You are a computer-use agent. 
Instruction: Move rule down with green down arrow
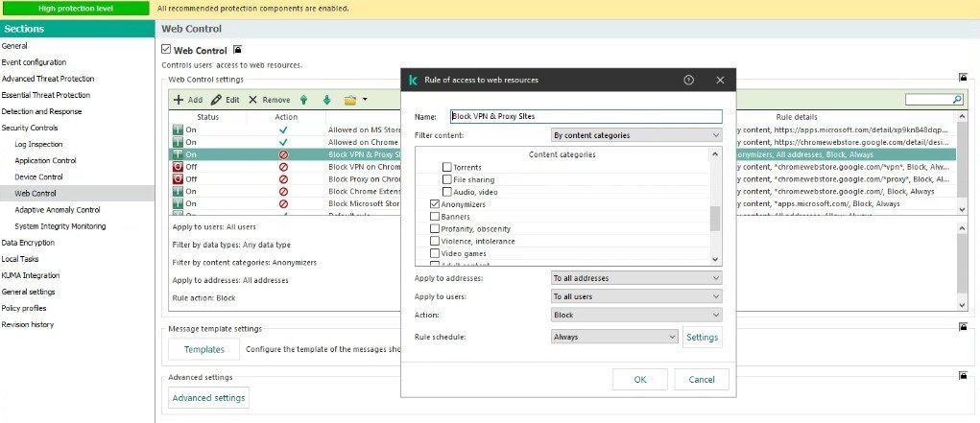point(326,100)
